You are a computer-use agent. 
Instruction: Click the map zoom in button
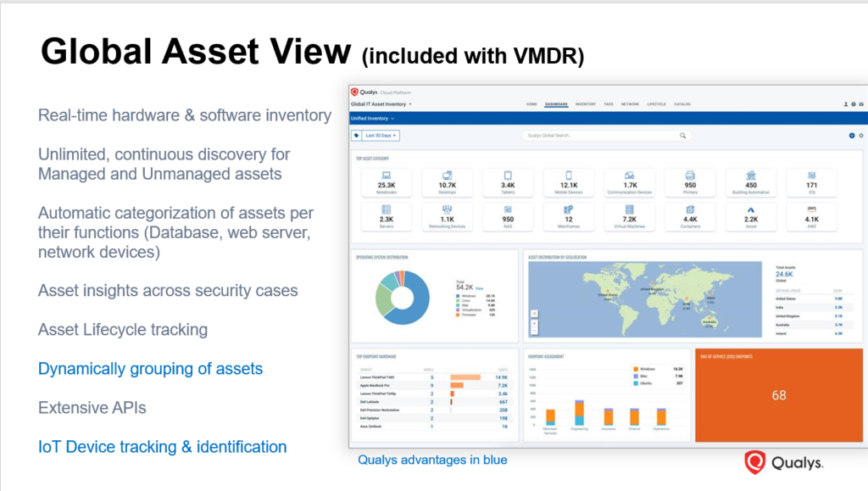point(534,323)
